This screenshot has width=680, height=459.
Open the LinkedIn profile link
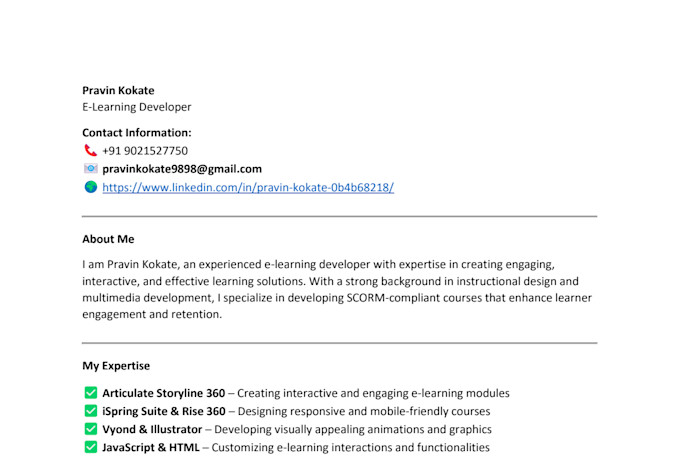pyautogui.click(x=248, y=187)
